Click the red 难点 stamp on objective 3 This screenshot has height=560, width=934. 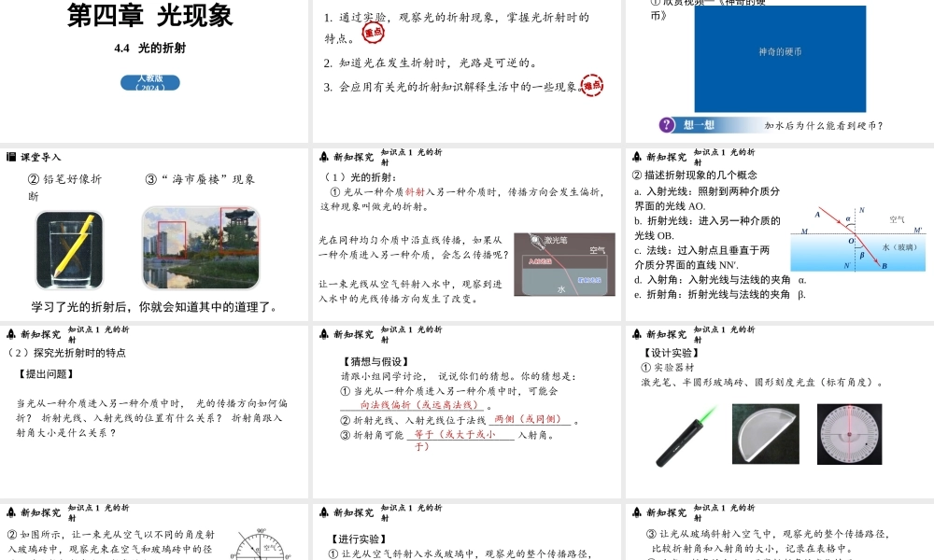point(591,86)
